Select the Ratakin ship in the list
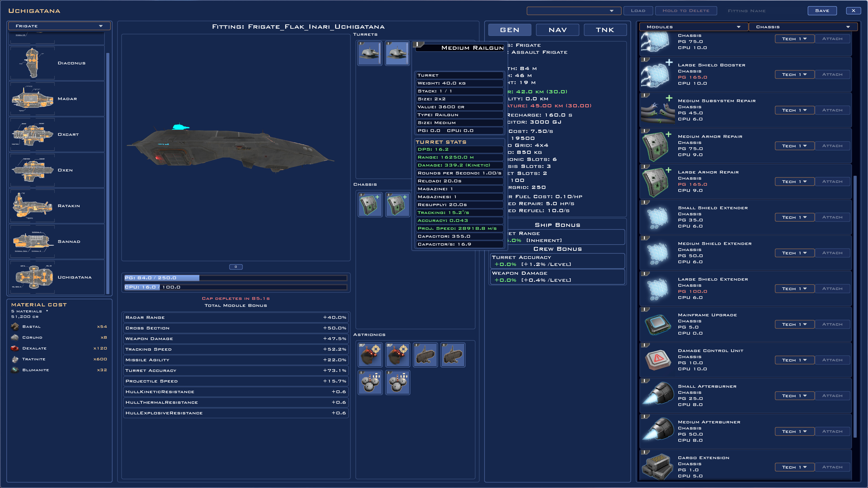This screenshot has height=488, width=868. click(57, 206)
